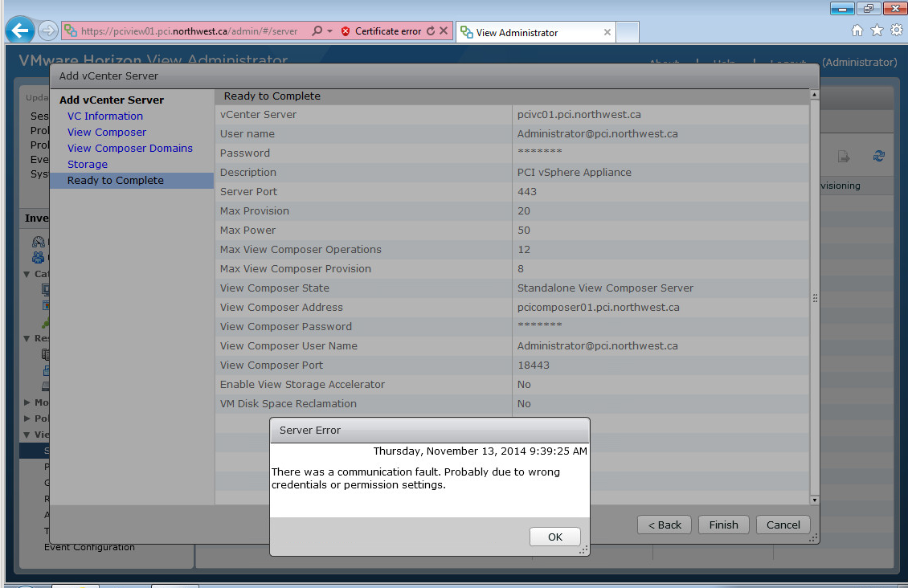The image size is (908, 588).
Task: Close the View Administrator tab
Action: (x=607, y=32)
